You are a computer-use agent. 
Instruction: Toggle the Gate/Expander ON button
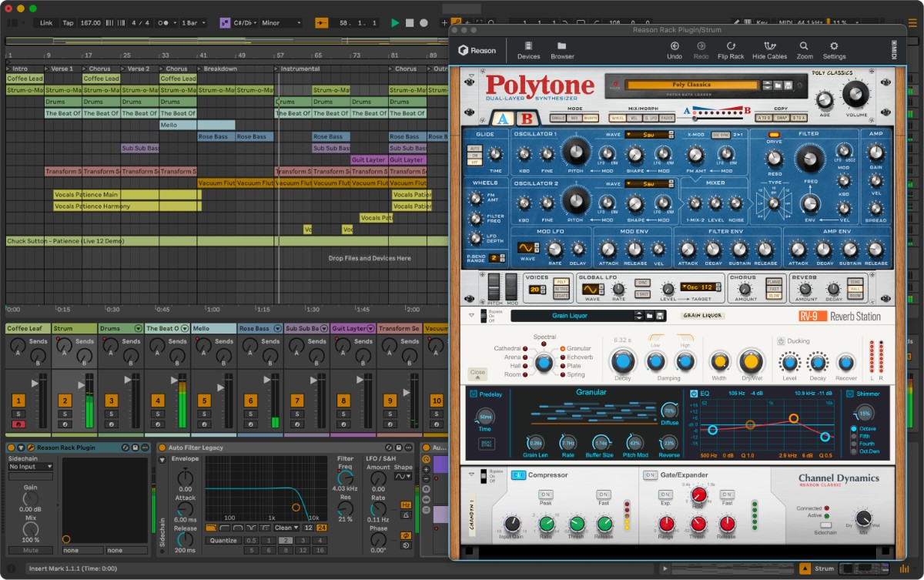pos(651,475)
